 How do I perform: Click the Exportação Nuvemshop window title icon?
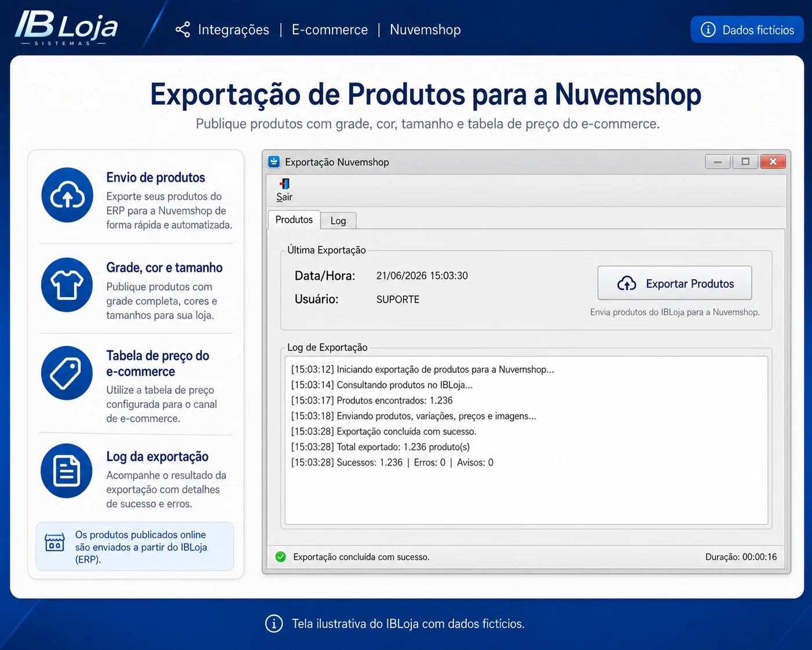pos(274,162)
